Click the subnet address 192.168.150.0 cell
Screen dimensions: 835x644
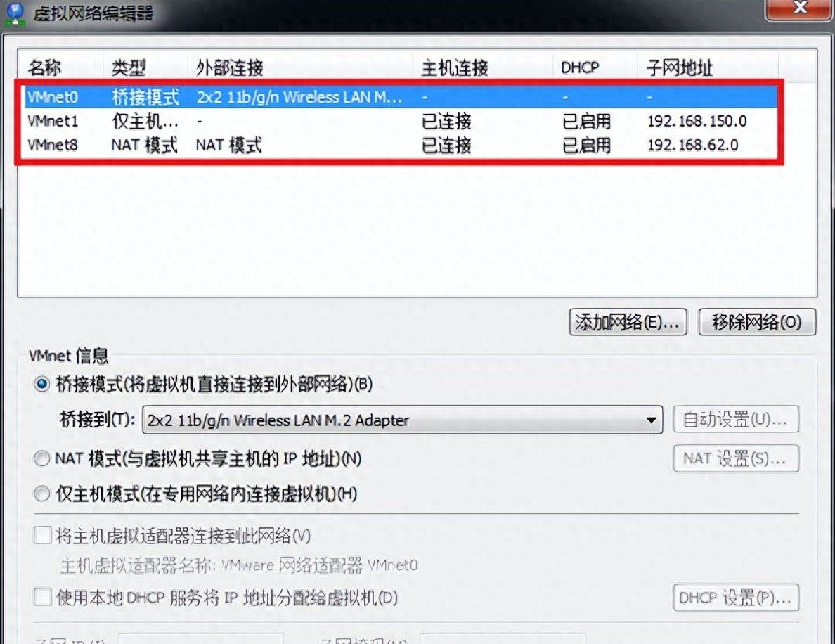point(697,122)
